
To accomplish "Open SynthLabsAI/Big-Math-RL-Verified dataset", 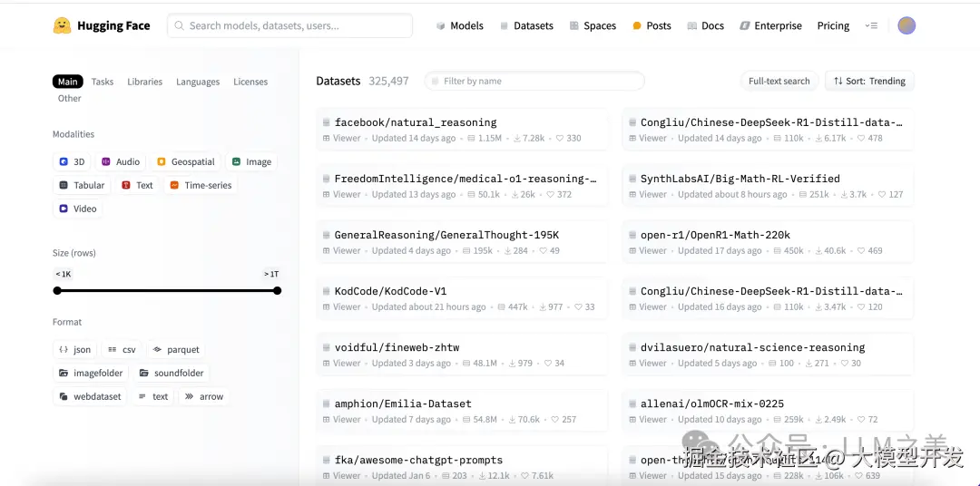I will click(769, 186).
